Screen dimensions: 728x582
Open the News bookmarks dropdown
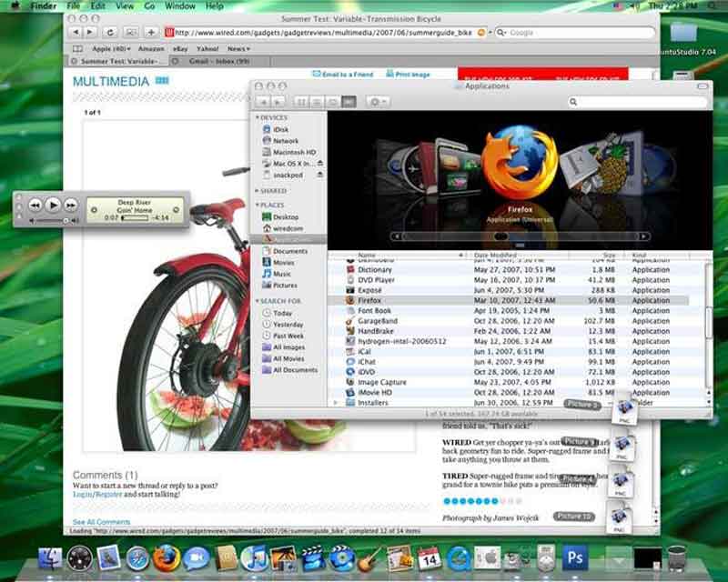pos(238,48)
